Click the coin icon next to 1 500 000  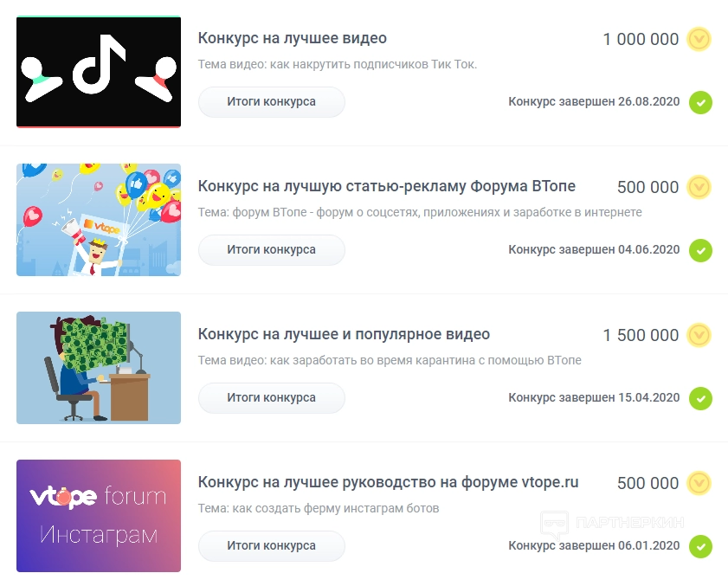pyautogui.click(x=699, y=335)
